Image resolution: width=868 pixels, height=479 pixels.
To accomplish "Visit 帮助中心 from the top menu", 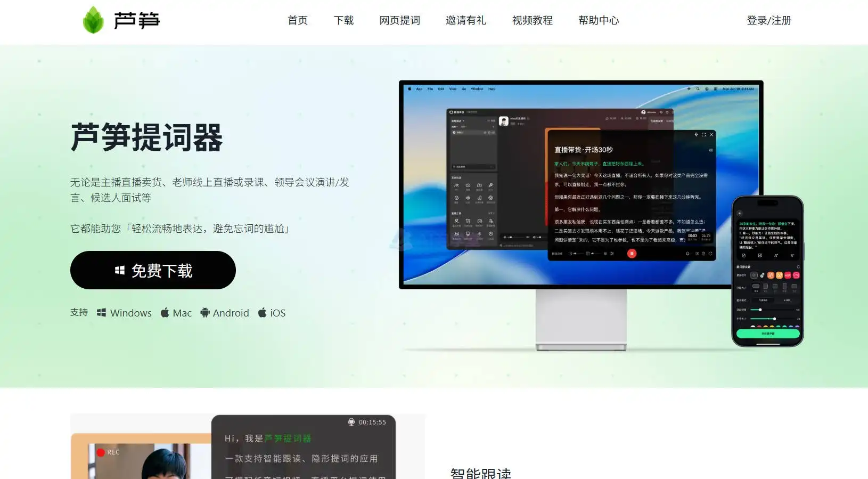I will click(599, 20).
